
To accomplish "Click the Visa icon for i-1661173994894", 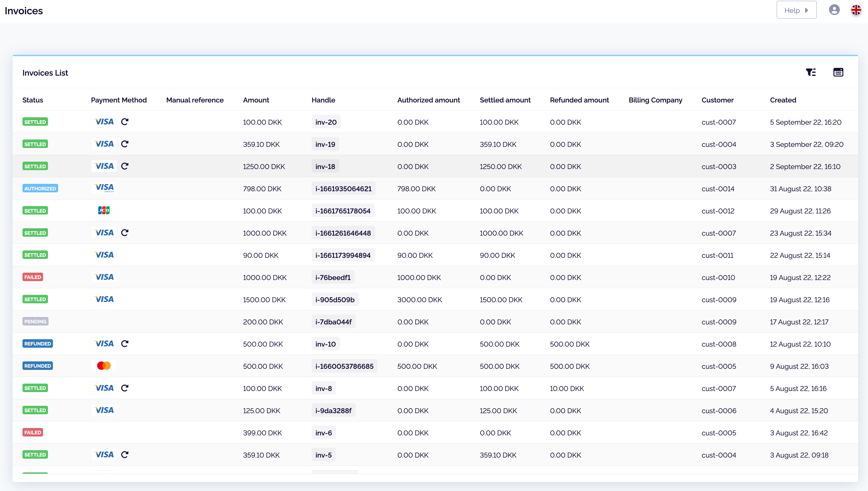I will [104, 255].
